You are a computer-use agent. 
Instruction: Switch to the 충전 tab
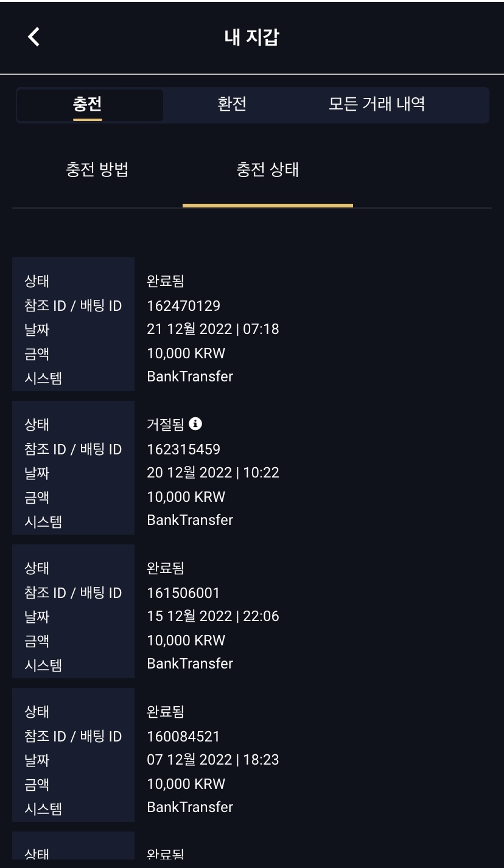[x=88, y=104]
